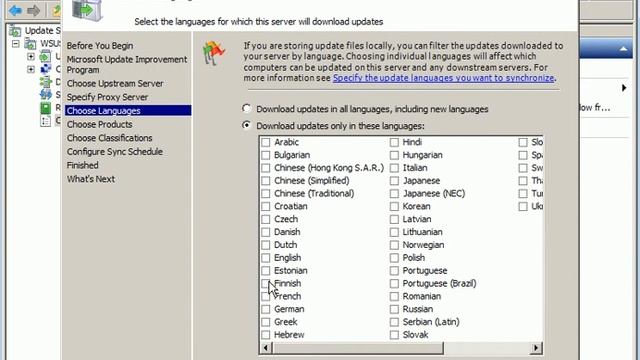Expand the first child node under WSUS server

click(31, 56)
